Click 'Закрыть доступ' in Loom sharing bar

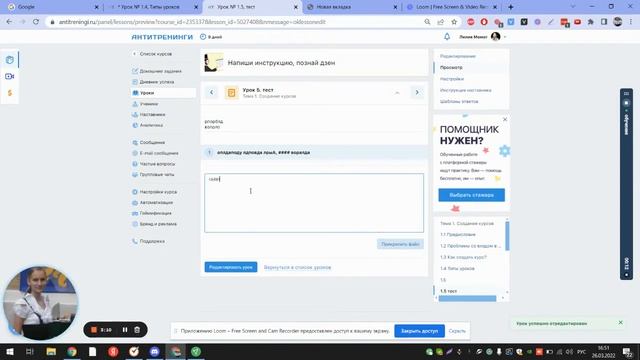(x=419, y=331)
